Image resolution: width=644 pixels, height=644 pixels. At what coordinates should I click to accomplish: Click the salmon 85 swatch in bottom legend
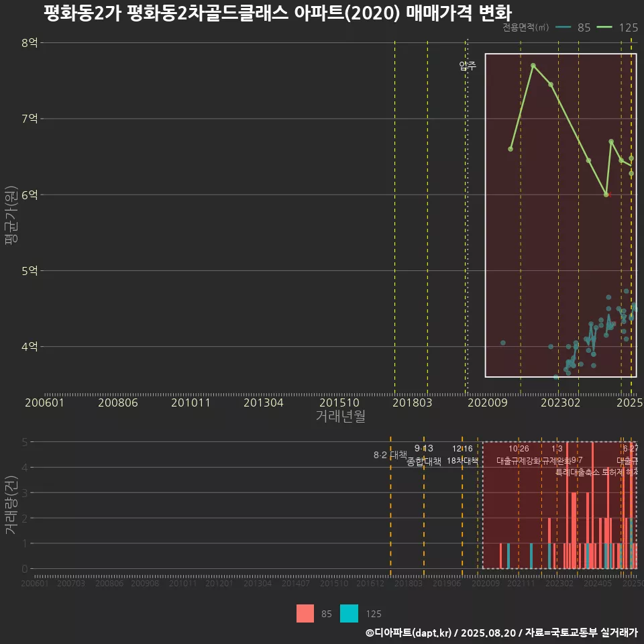pos(305,614)
